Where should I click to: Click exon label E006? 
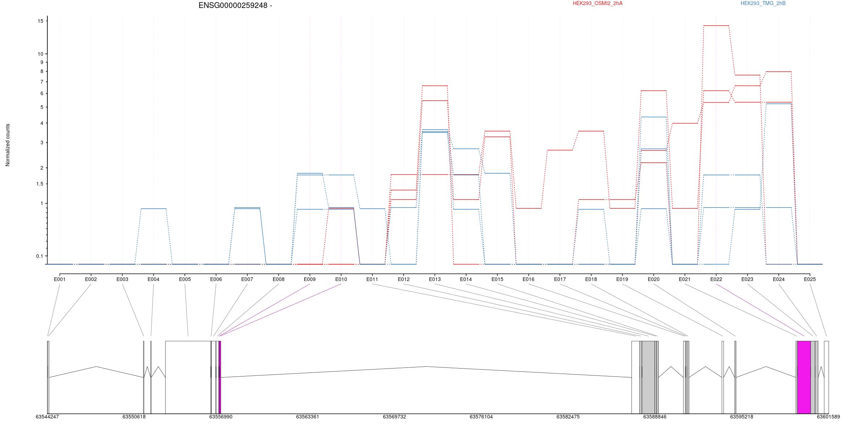[216, 279]
